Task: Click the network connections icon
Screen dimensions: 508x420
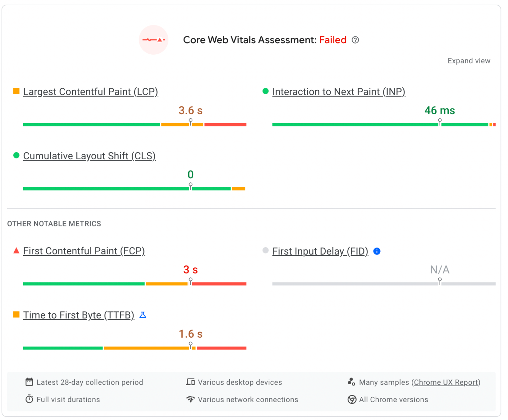Action: click(190, 399)
